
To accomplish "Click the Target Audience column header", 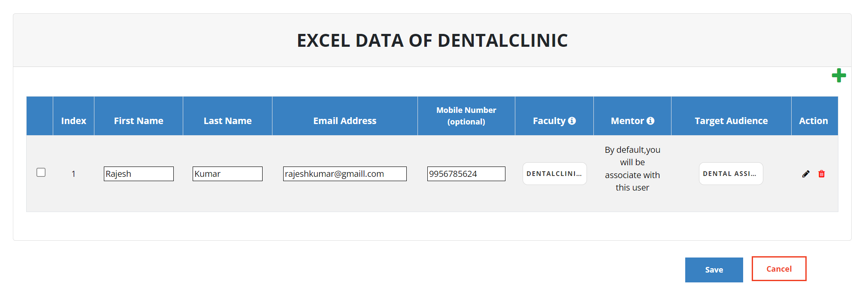I will pyautogui.click(x=731, y=121).
